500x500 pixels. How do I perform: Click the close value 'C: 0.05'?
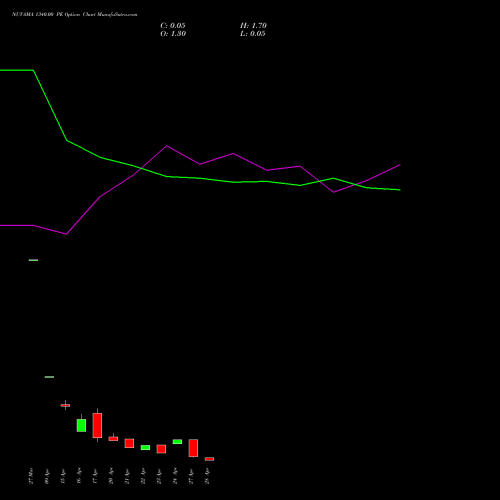(x=173, y=26)
